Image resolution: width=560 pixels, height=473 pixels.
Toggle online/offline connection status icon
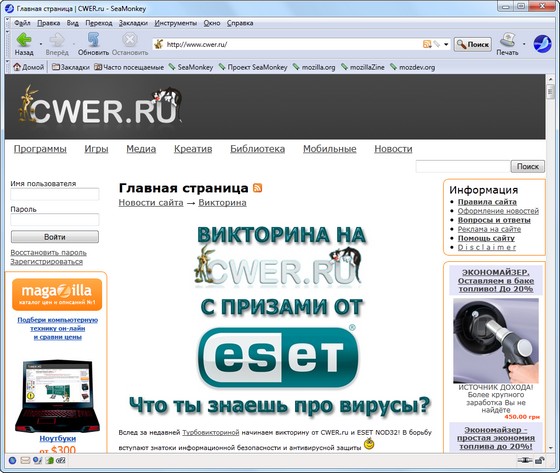(525, 460)
